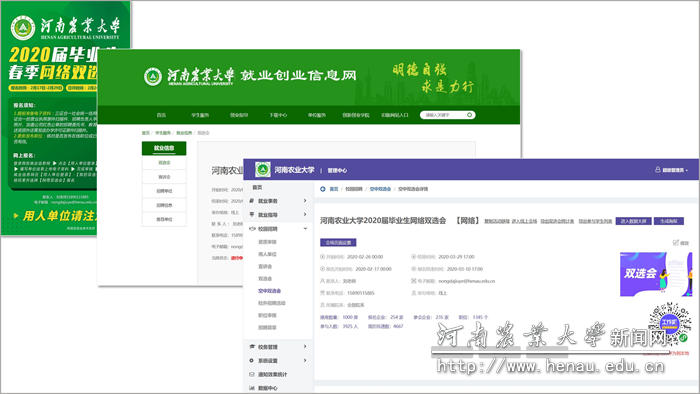Open 通知效果统计 in the admin sidebar
This screenshot has width=700, height=394.
273,374
